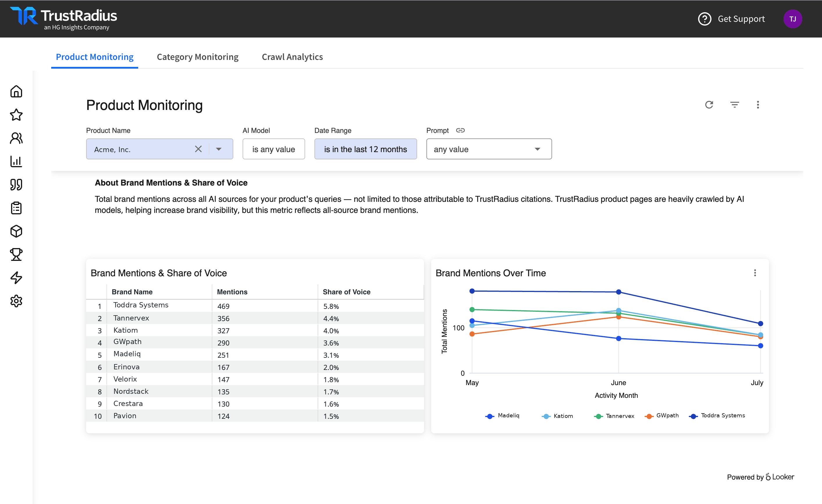The image size is (822, 504).
Task: Open the Get Support help icon
Action: (x=704, y=19)
